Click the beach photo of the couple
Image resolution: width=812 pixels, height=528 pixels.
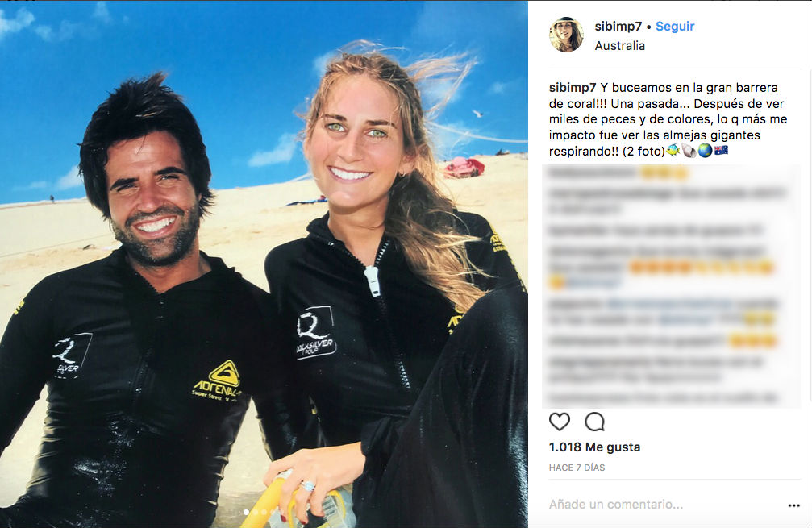coord(264,264)
